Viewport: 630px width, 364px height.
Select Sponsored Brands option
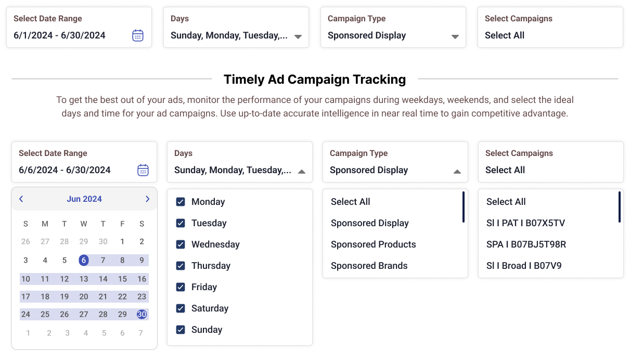coord(369,266)
